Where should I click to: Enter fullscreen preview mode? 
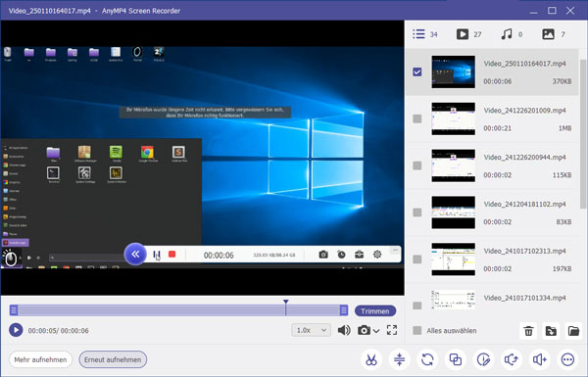pos(392,330)
